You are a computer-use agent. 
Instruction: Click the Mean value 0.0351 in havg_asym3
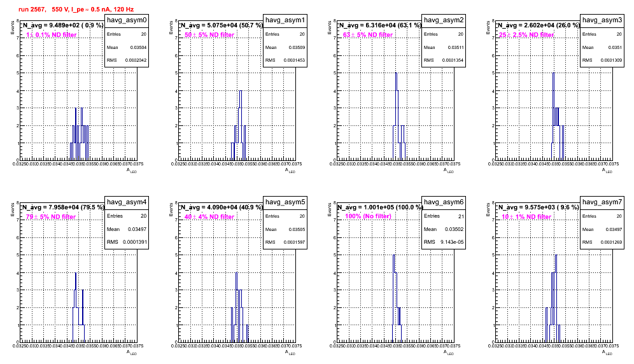click(615, 47)
